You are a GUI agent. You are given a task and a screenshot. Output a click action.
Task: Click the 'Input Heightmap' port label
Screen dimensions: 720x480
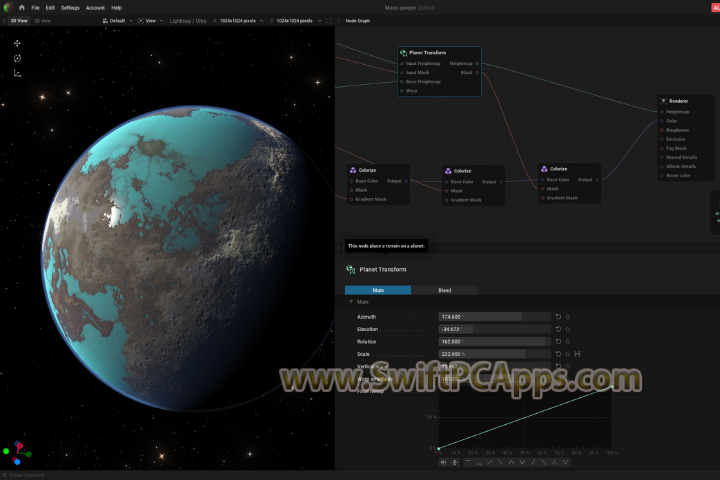pyautogui.click(x=423, y=63)
